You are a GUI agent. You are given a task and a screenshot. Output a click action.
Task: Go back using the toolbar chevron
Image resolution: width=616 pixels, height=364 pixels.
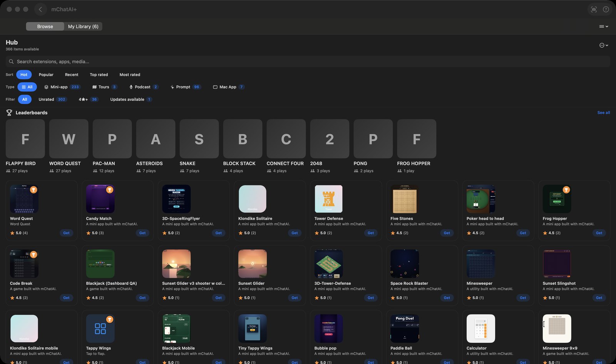(40, 9)
